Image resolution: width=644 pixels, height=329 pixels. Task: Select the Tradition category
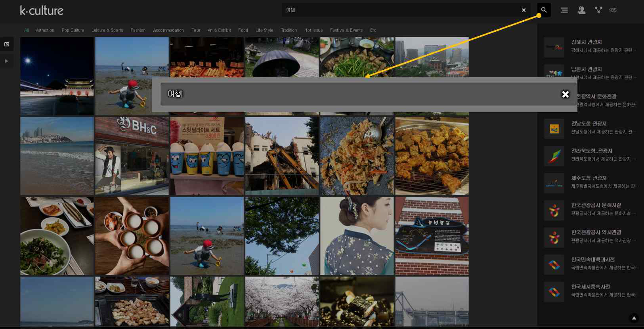tap(289, 30)
